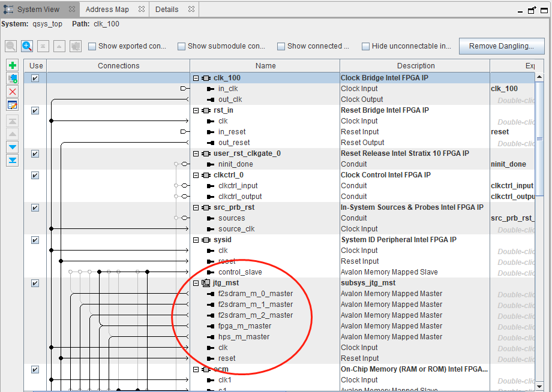The width and height of the screenshot is (552, 392).
Task: Collapse the clk_100 component node
Action: [196, 78]
